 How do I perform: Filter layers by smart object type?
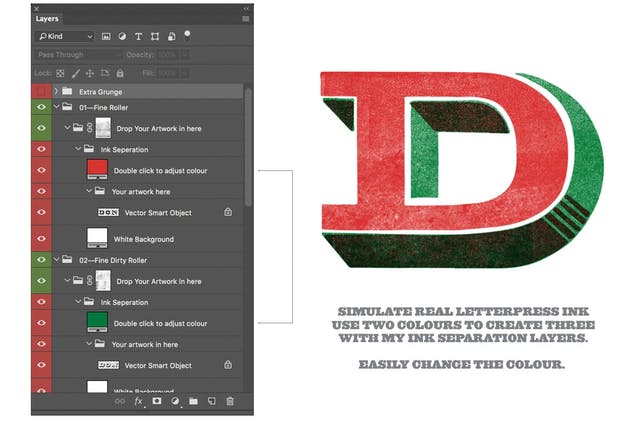click(170, 36)
